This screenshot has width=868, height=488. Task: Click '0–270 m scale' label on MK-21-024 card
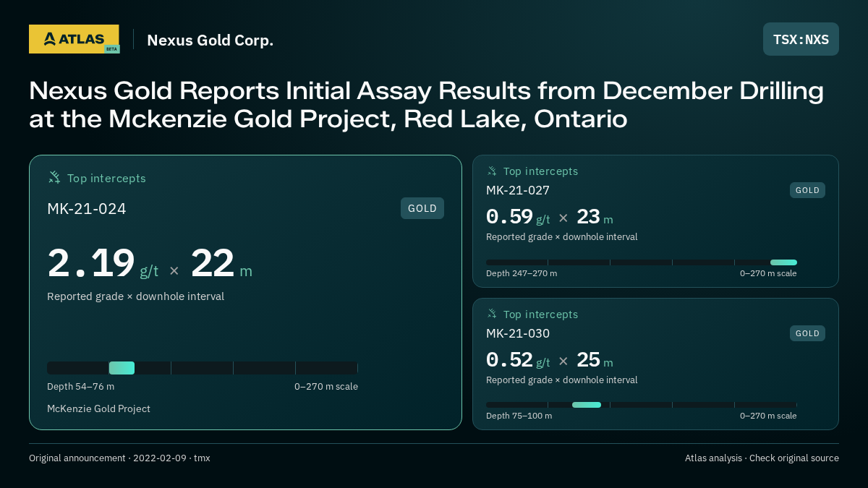click(326, 387)
